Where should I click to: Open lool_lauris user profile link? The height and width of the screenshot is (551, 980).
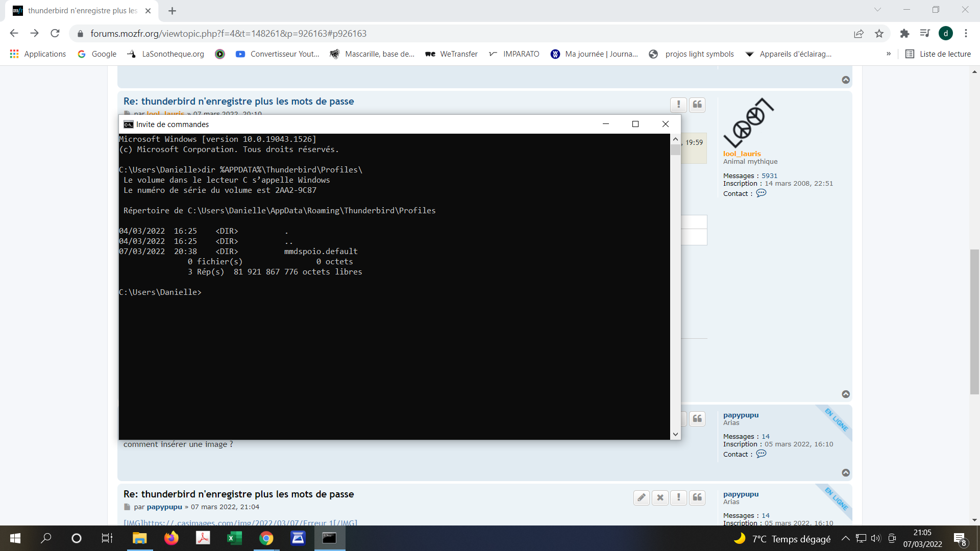coord(742,154)
